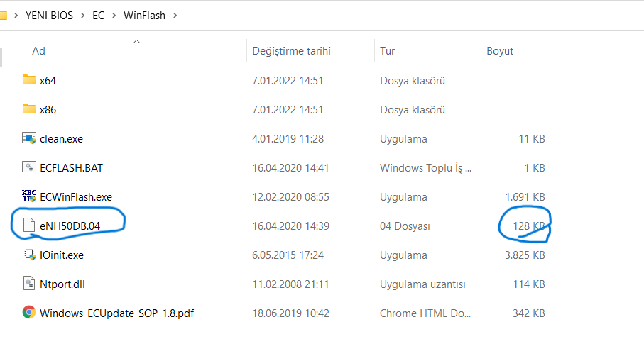This screenshot has width=644, height=339.
Task: Sort by the Boyut column header
Action: [x=500, y=51]
